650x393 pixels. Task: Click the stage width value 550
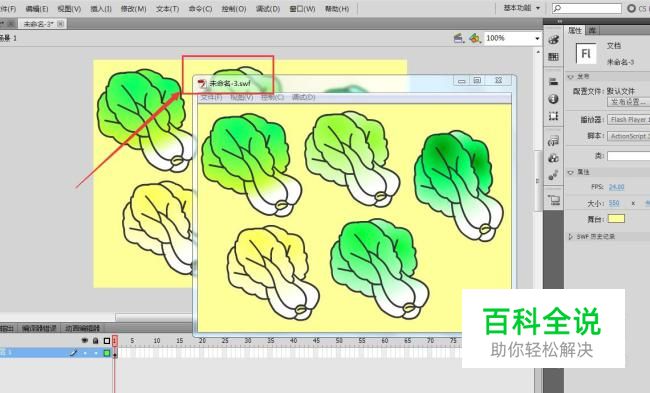tap(614, 203)
